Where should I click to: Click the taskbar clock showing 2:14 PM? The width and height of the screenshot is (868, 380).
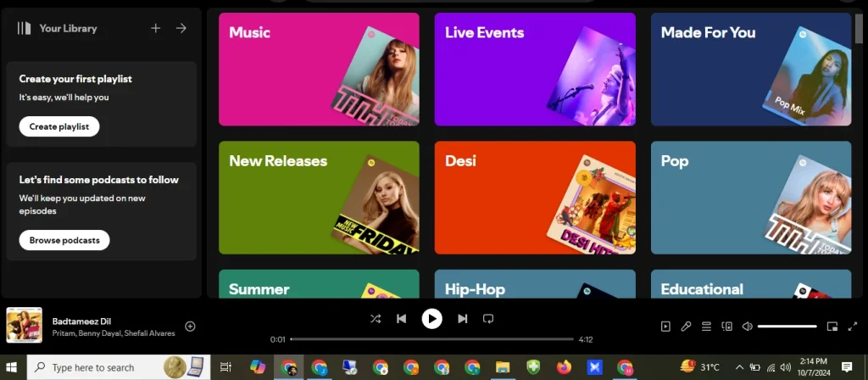(x=814, y=366)
